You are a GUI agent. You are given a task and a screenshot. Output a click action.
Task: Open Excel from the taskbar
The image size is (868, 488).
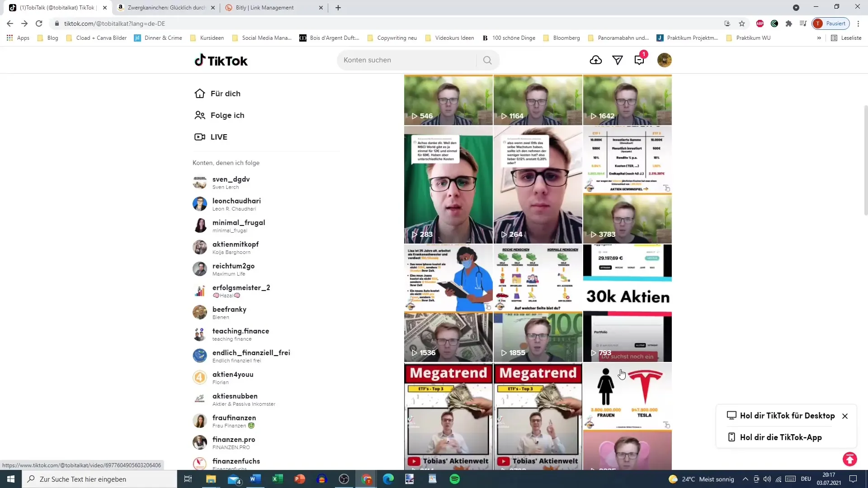click(x=278, y=479)
